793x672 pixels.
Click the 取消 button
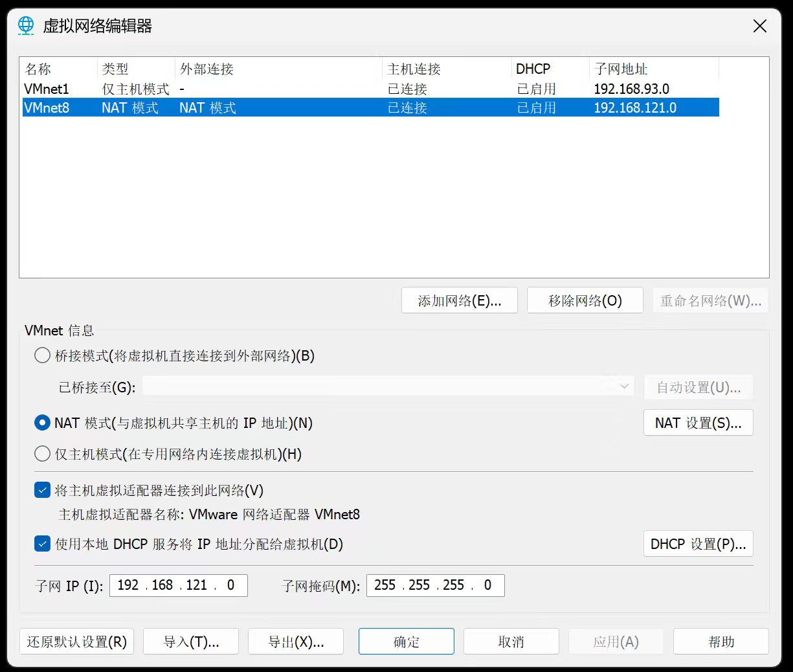pyautogui.click(x=511, y=642)
